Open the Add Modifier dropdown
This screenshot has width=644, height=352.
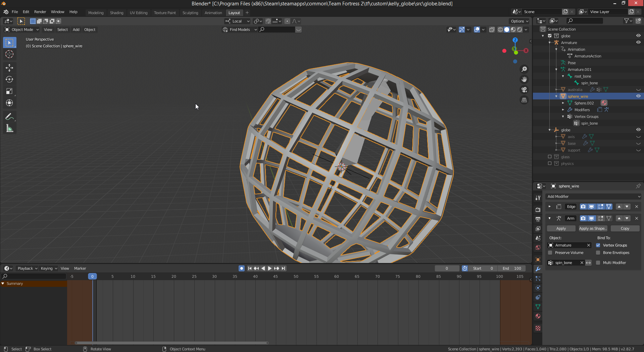(593, 196)
